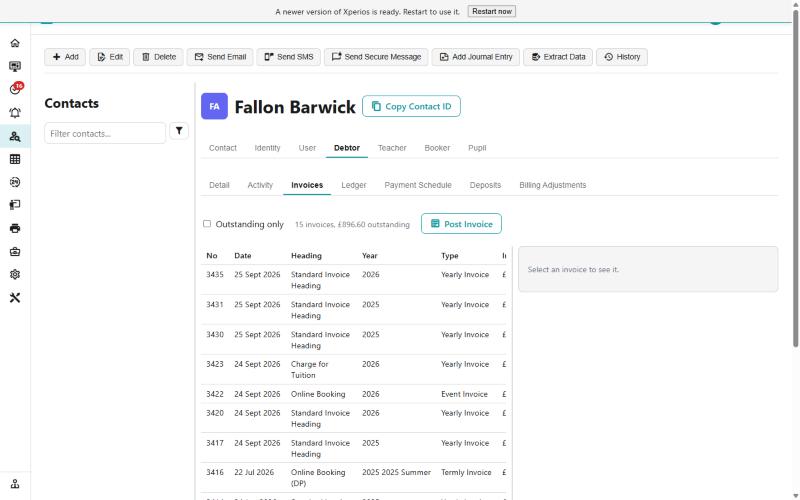Open the crossed tools sidebar icon

click(x=15, y=298)
